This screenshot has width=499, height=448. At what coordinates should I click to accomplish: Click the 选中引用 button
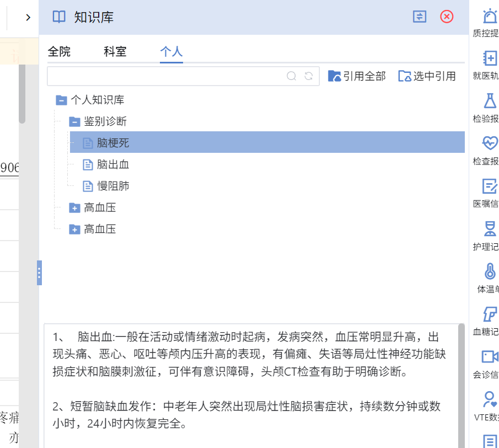point(427,76)
